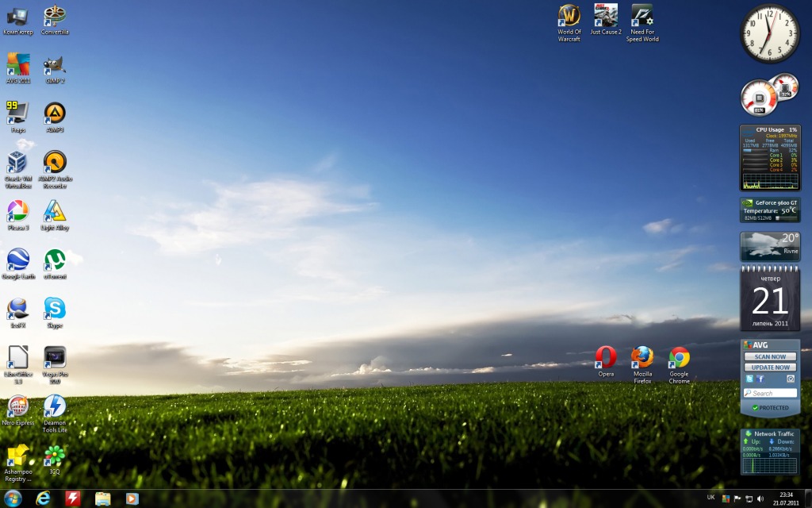
Task: Select the Fraps desktop icon
Action: click(x=17, y=117)
